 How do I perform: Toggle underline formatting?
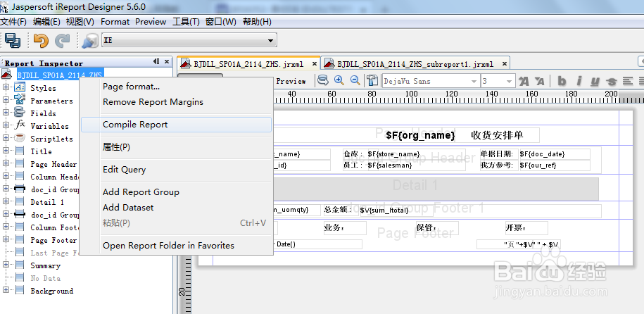[x=595, y=81]
